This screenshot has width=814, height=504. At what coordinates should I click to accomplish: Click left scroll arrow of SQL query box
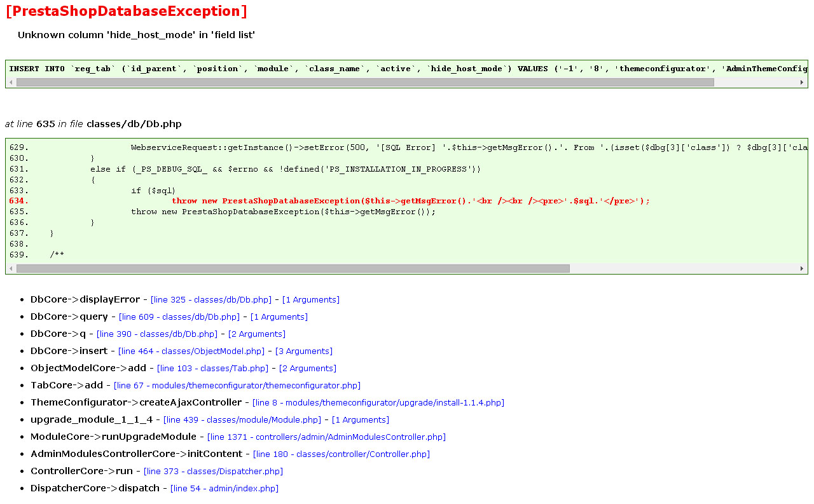pos(11,82)
